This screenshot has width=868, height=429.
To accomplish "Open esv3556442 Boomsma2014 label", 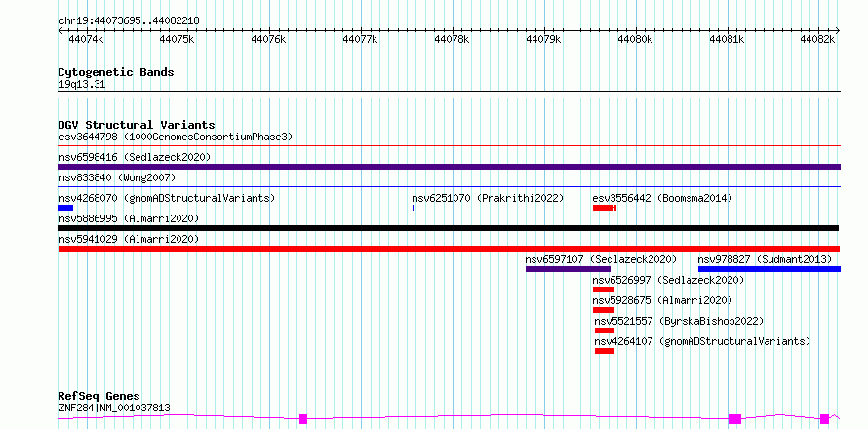I will (x=662, y=198).
